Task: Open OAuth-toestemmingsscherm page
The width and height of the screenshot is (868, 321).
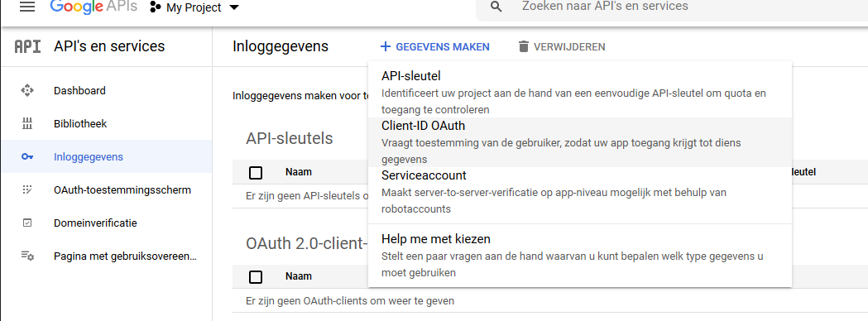Action: (x=106, y=189)
